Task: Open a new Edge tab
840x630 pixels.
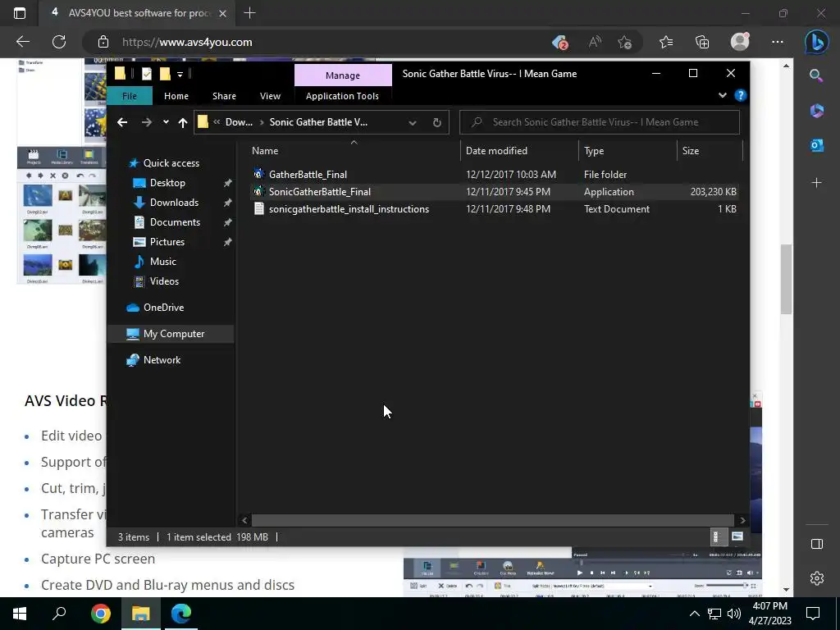Action: coord(249,13)
